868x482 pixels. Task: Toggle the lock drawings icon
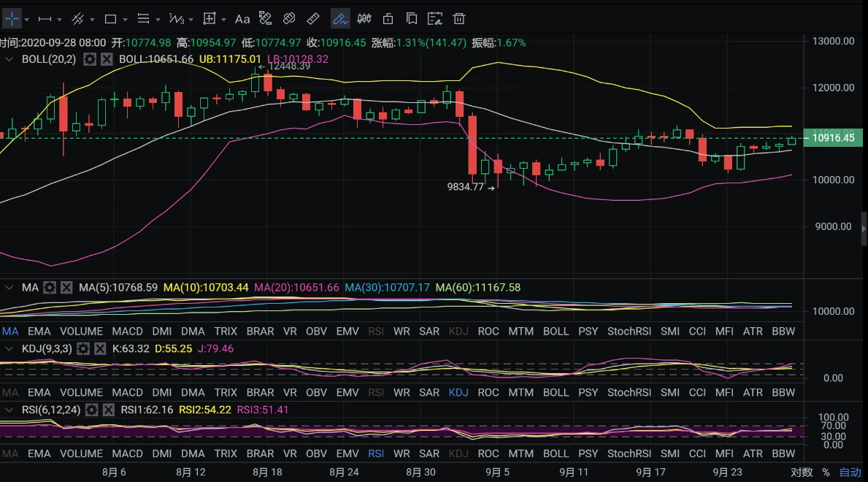(388, 19)
